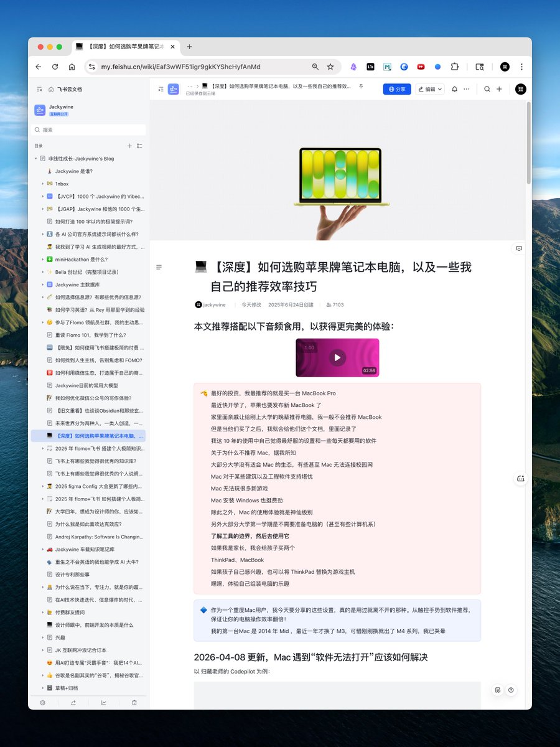Viewport: 560px width, 747px height.
Task: Click the site info icon in the address bar
Action: pyautogui.click(x=91, y=67)
